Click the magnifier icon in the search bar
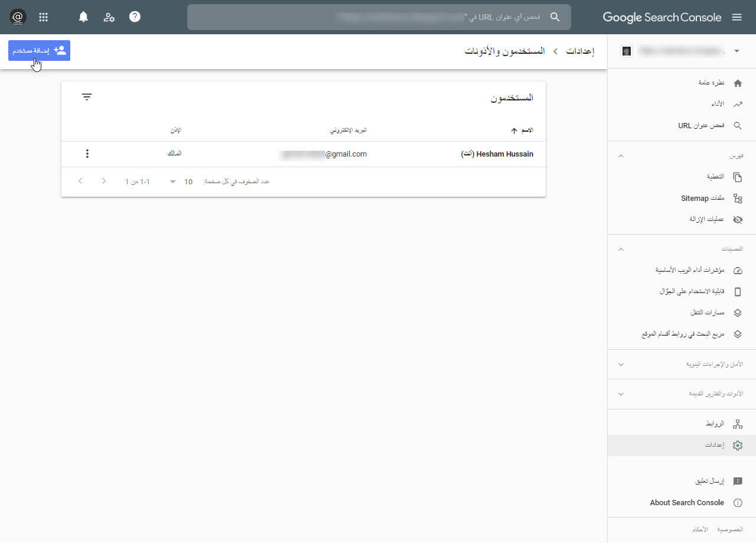The width and height of the screenshot is (756, 543). 555,17
